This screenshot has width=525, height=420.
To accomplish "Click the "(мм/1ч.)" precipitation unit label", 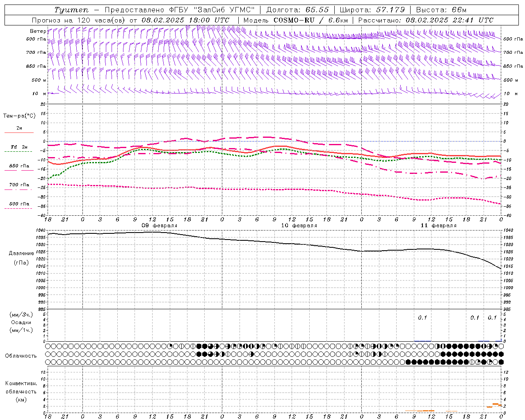I will tap(21, 330).
